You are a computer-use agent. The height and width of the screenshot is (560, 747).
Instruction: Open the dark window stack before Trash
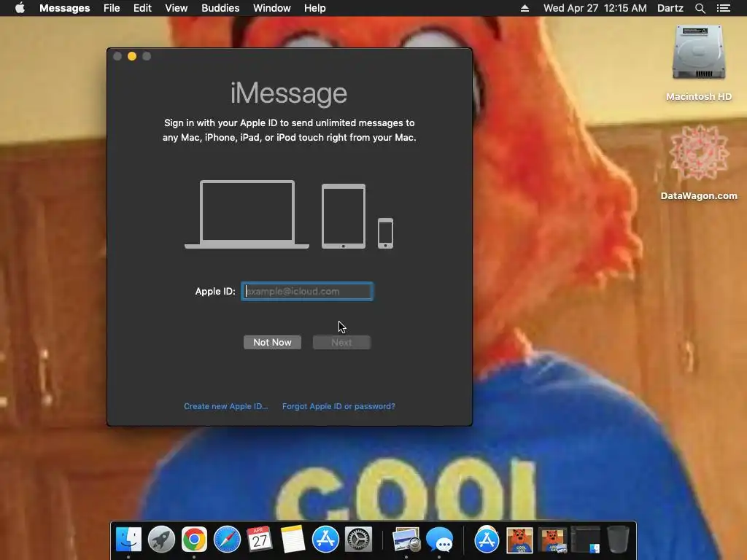[586, 540]
